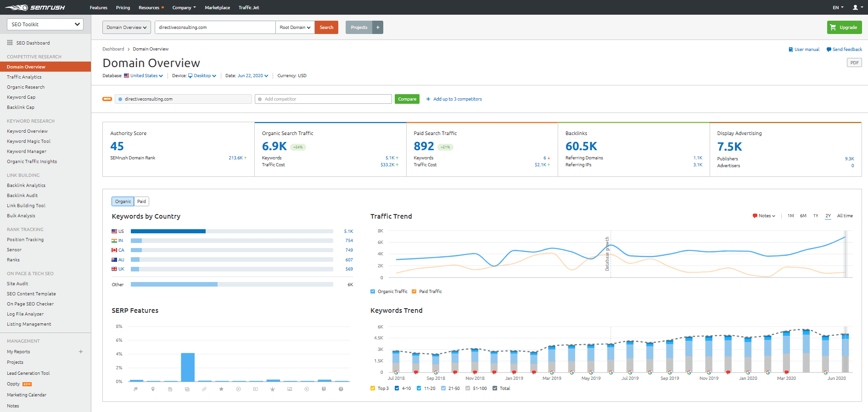Click the red note marker after Jul 2018
This screenshot has width=868, height=412.
pos(416,372)
